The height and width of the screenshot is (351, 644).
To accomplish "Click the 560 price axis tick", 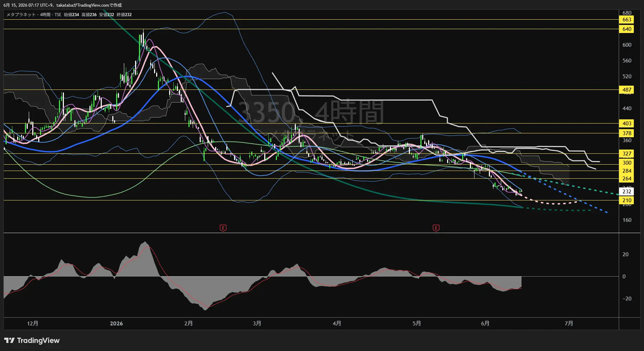I will coord(627,61).
